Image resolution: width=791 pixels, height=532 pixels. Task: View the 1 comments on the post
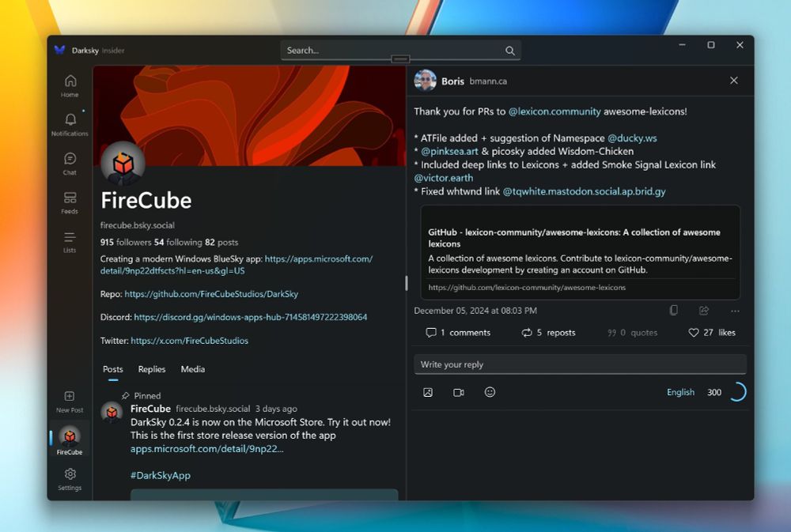[x=458, y=333]
